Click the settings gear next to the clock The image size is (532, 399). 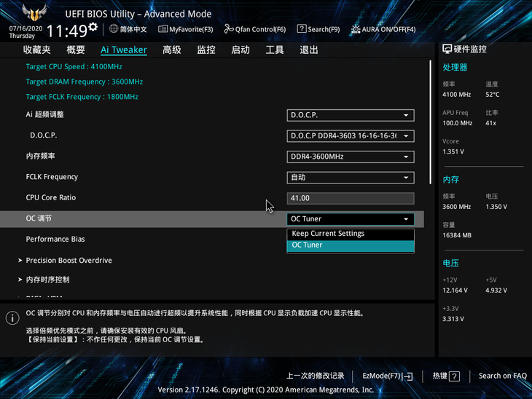93,27
